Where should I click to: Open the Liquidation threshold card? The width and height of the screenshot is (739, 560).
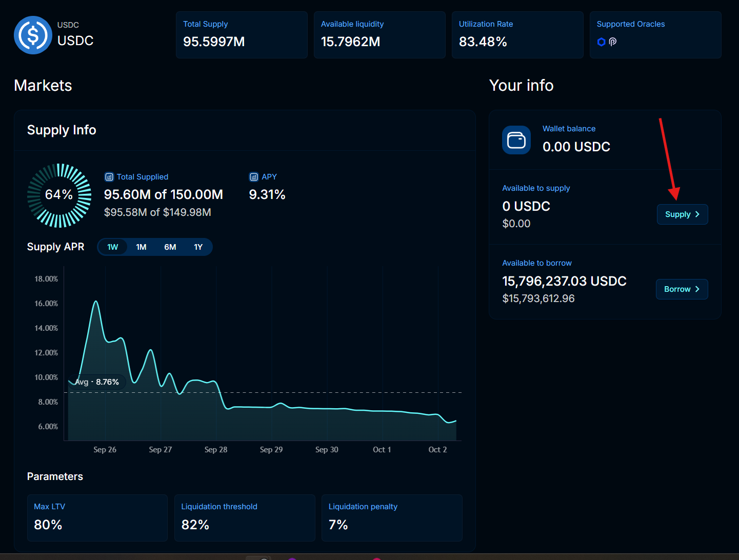(245, 517)
